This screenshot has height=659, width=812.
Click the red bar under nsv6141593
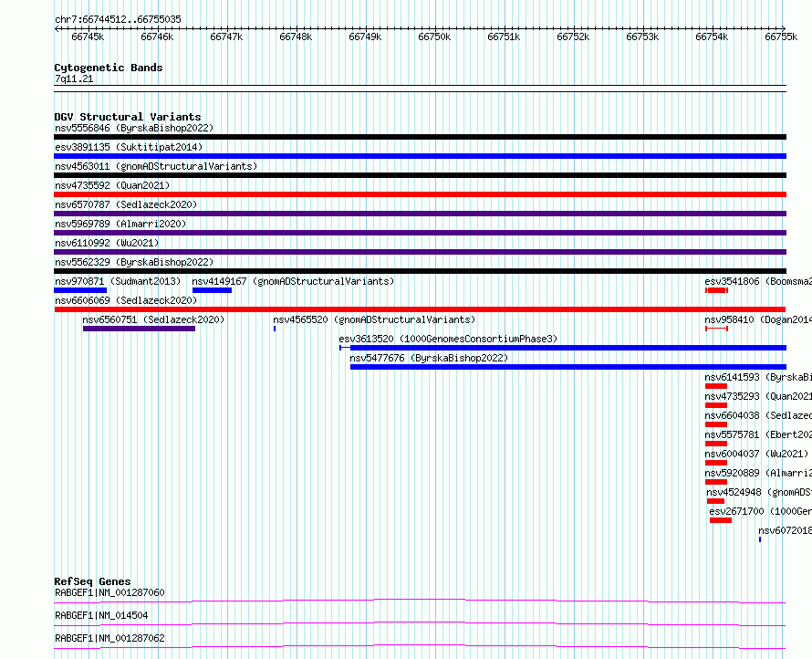pyautogui.click(x=716, y=386)
